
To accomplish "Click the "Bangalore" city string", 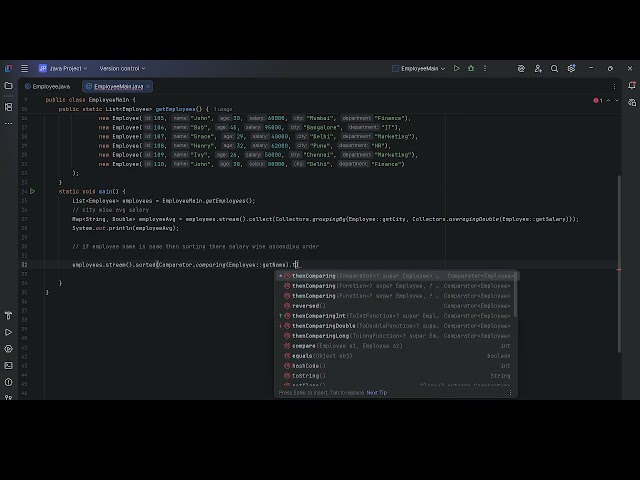I will pos(320,127).
